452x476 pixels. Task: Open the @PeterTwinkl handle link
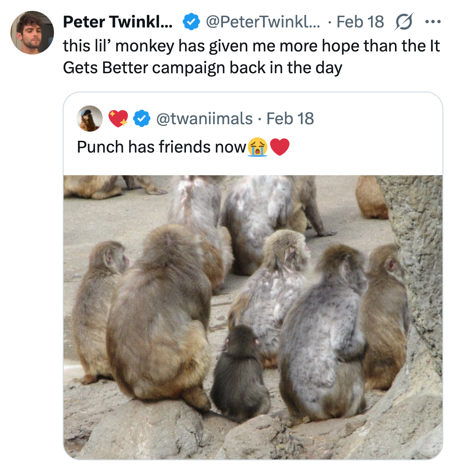tap(262, 21)
